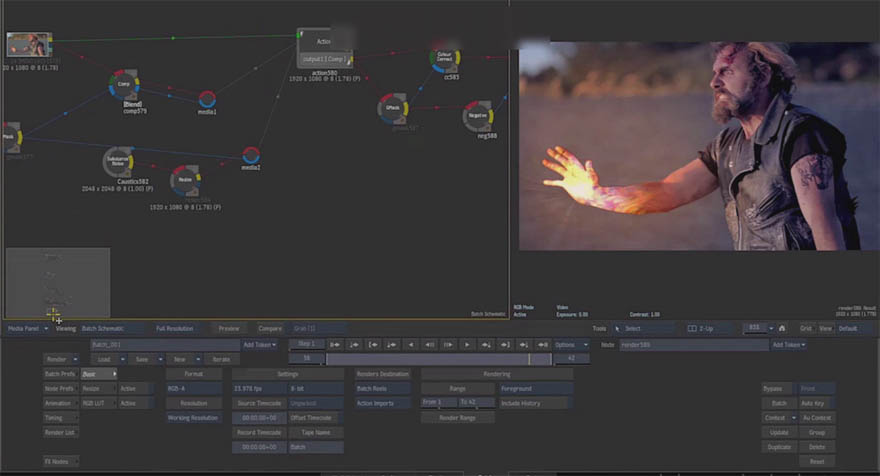Select the Comp [Blend] node comp579
This screenshot has height=476, width=880.
[124, 84]
